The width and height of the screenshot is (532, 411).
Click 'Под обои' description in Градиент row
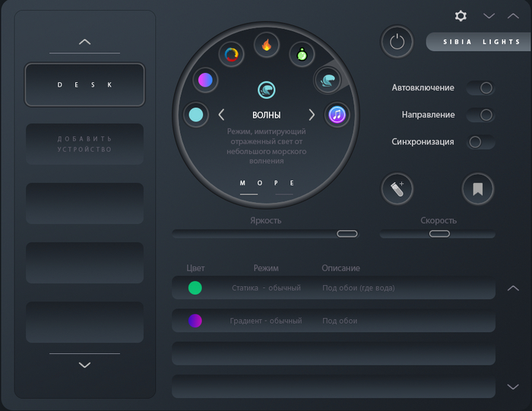[x=340, y=321]
